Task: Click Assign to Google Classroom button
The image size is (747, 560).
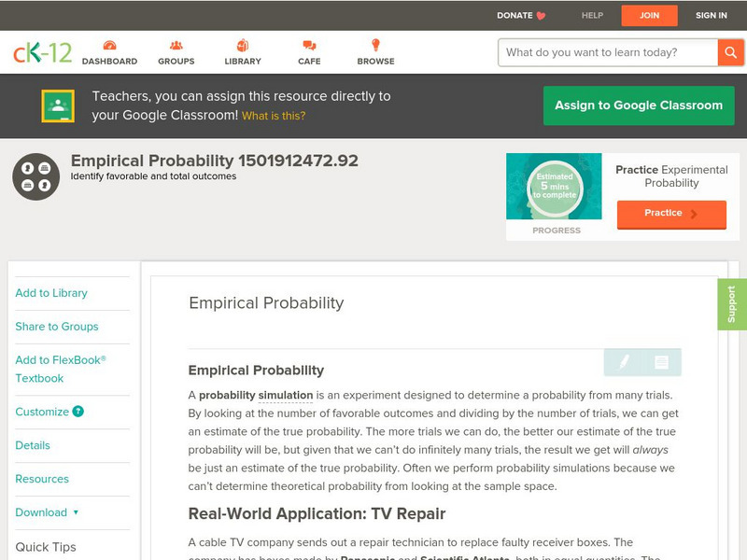Action: 639,105
